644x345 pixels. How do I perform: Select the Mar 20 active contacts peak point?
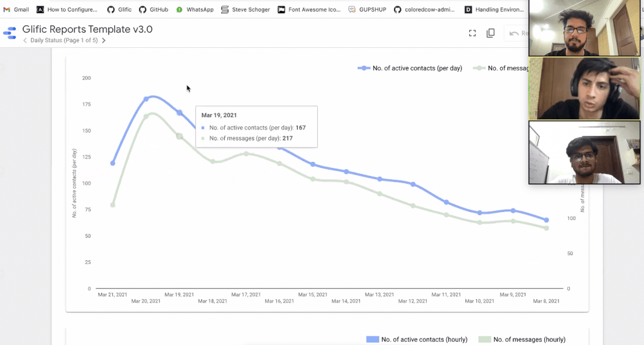point(146,99)
